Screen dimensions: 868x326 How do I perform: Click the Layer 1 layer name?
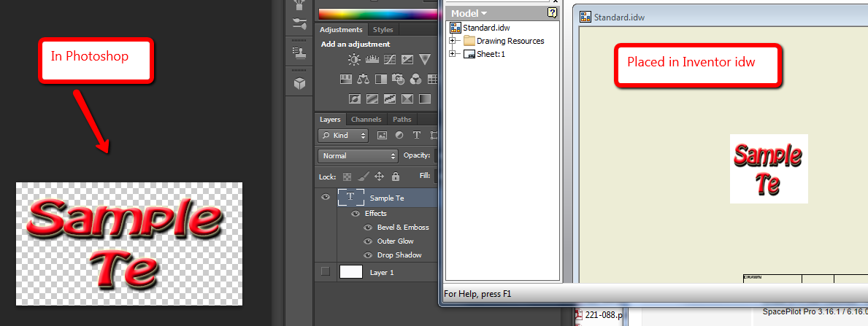click(382, 272)
